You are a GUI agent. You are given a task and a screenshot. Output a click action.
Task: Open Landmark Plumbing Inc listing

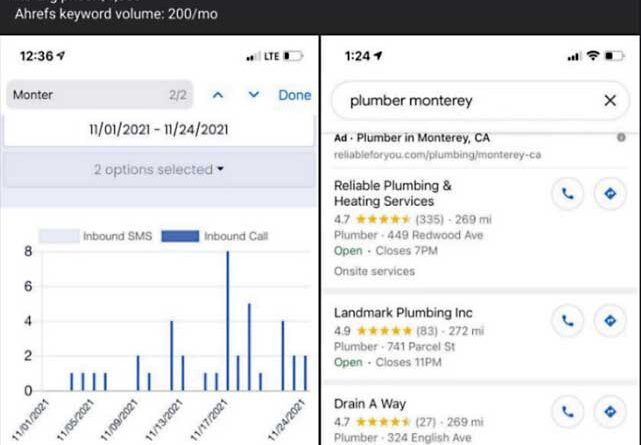point(403,313)
